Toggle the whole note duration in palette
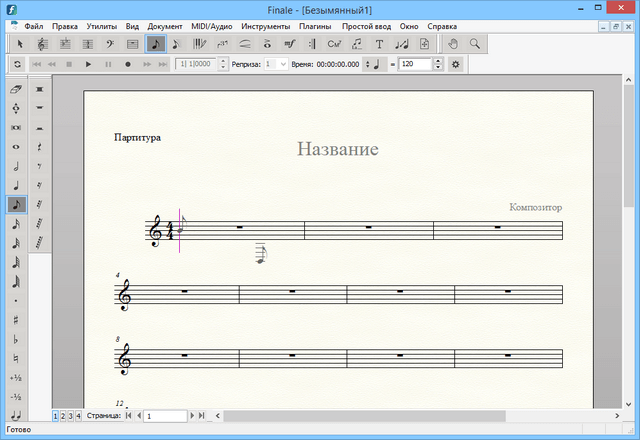 [17, 147]
